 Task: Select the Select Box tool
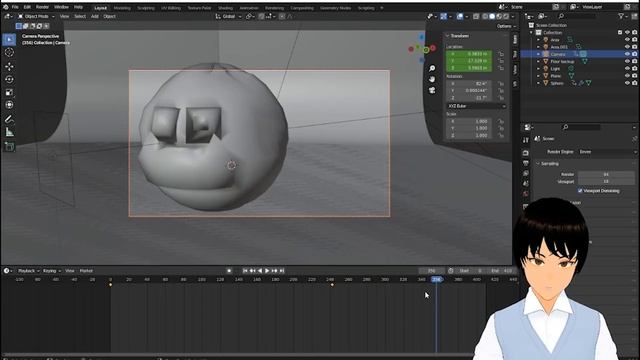(9, 39)
